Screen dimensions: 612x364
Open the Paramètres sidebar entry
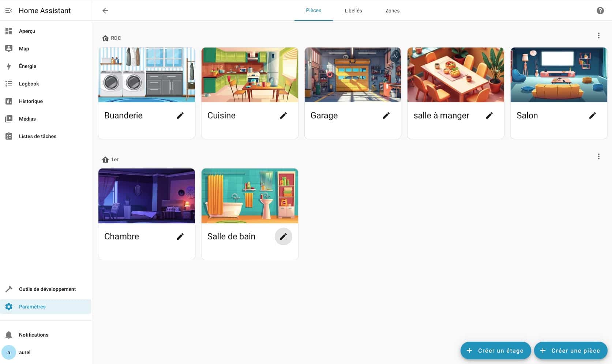point(46,307)
